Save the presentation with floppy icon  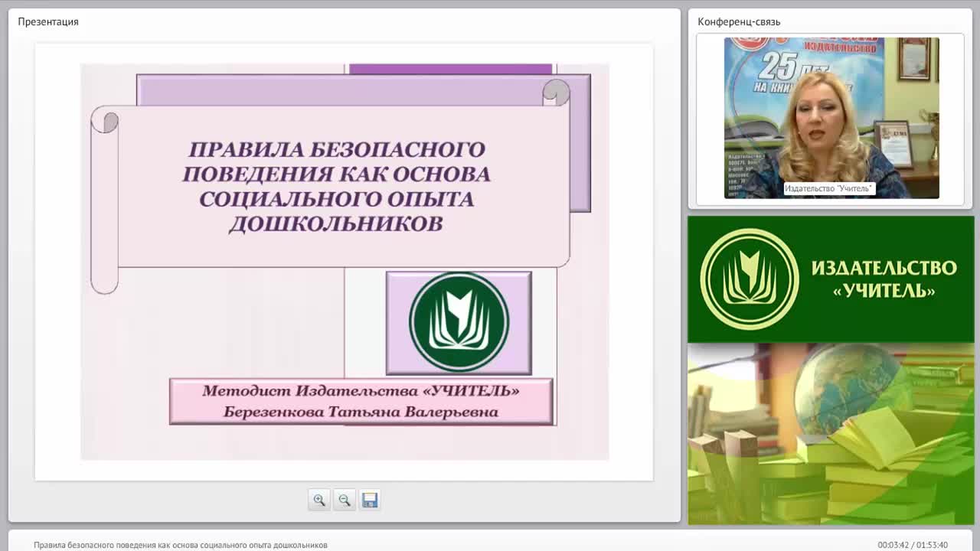click(x=370, y=500)
